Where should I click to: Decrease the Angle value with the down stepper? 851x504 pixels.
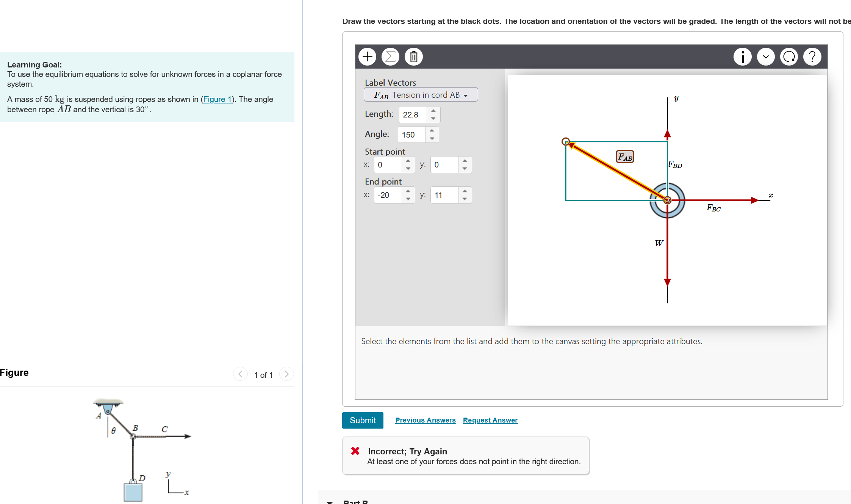click(x=432, y=138)
